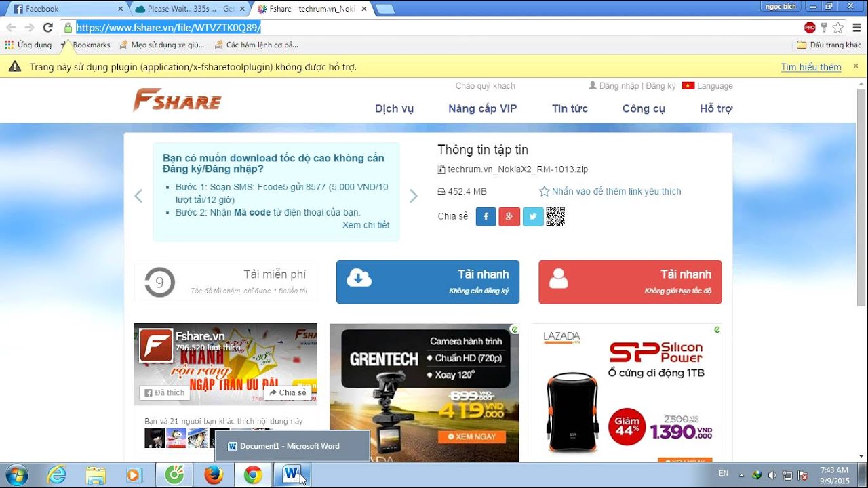Click the key icon in address bar
This screenshot has width=868, height=488.
coord(824,28)
